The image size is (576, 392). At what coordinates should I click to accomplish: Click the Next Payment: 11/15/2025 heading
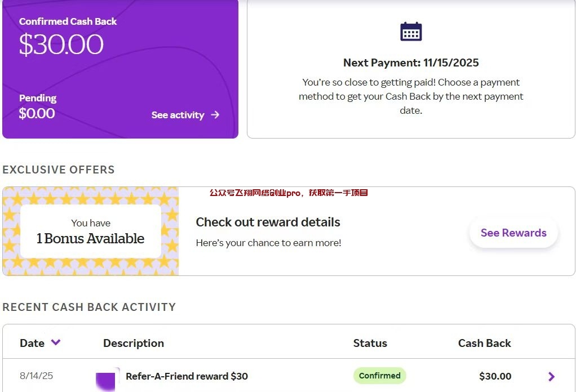click(411, 63)
